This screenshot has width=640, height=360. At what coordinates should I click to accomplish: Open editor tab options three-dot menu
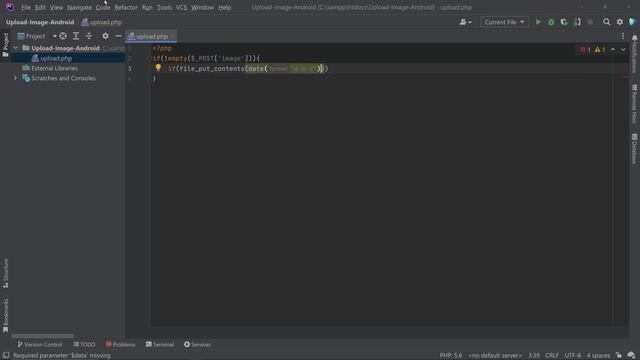(623, 36)
